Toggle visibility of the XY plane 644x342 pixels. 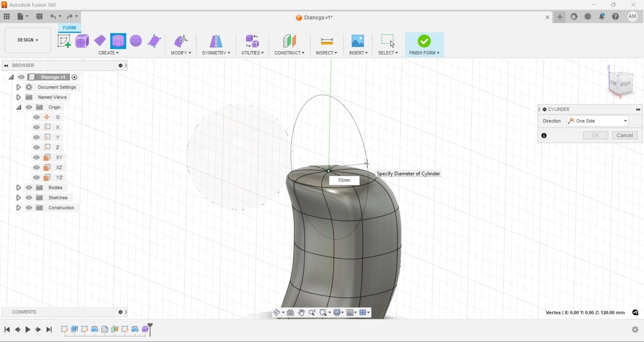click(36, 157)
